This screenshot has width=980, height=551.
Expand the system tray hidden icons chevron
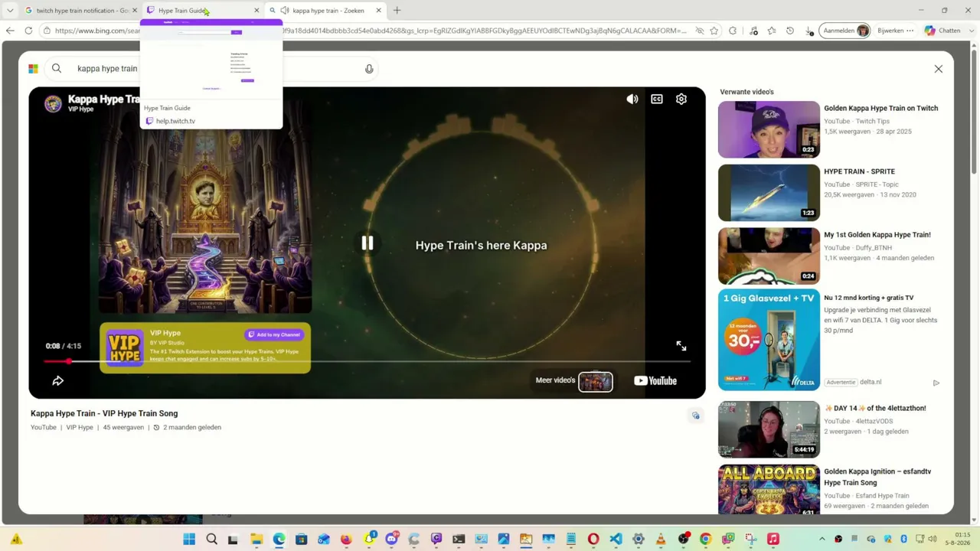822,539
